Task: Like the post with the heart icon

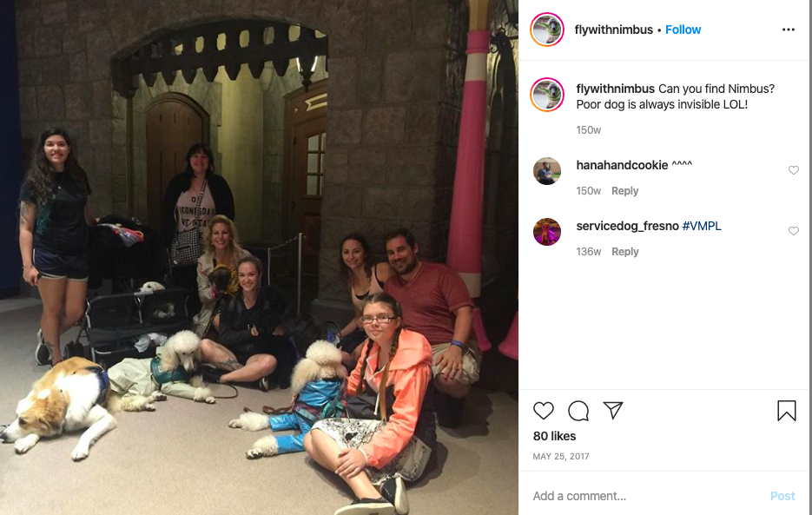Action: click(x=544, y=411)
